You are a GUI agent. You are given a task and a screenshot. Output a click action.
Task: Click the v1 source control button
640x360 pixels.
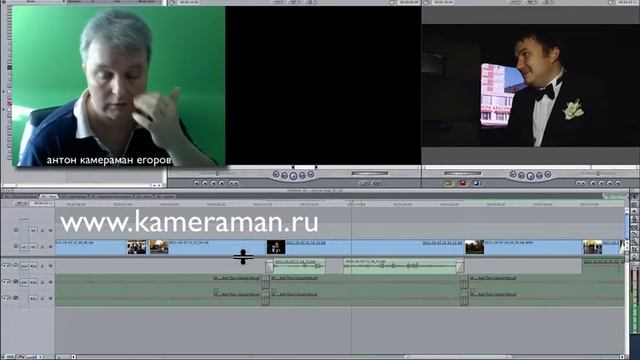click(24, 247)
